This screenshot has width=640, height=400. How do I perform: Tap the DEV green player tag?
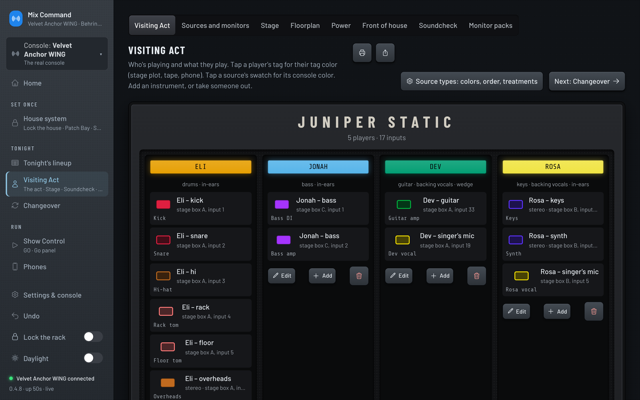[x=436, y=167]
